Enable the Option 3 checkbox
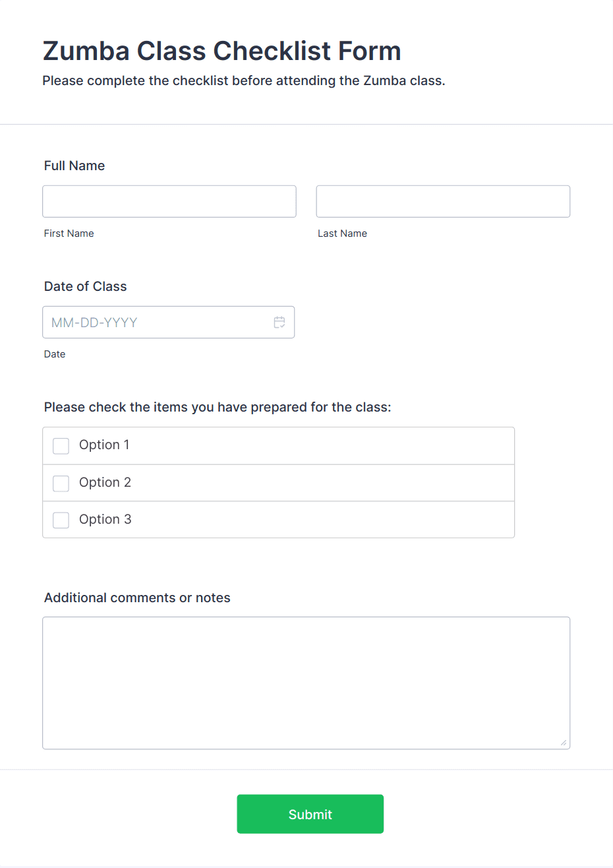This screenshot has width=613, height=868. (x=61, y=520)
